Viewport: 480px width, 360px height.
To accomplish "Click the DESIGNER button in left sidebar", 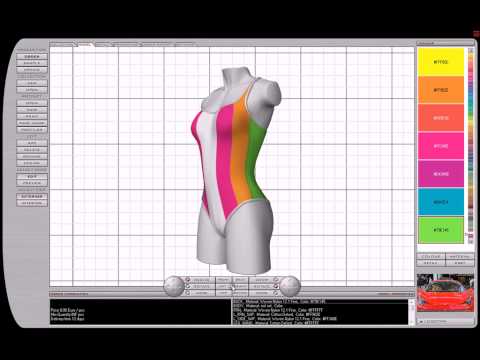I will (32, 196).
